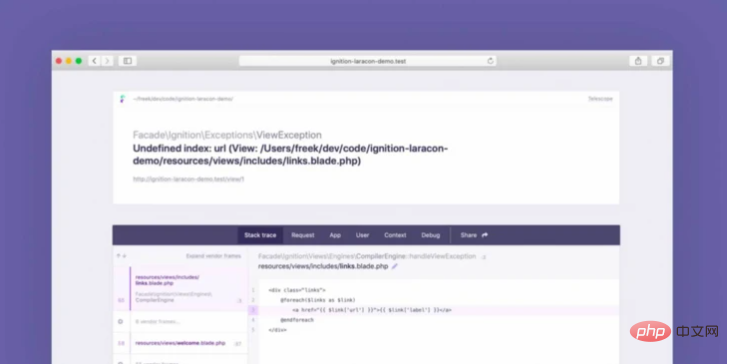This screenshot has height=364, width=729.
Task: Select the next frame down arrow
Action: (124, 256)
